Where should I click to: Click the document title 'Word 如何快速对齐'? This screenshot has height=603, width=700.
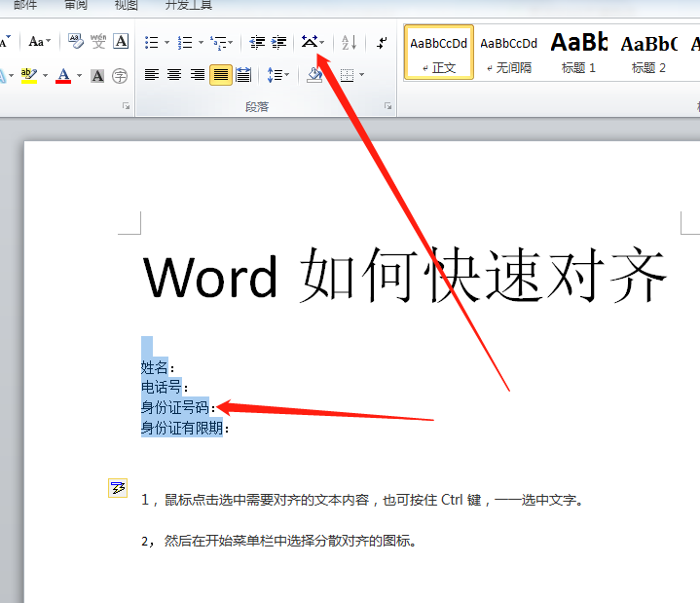[404, 277]
